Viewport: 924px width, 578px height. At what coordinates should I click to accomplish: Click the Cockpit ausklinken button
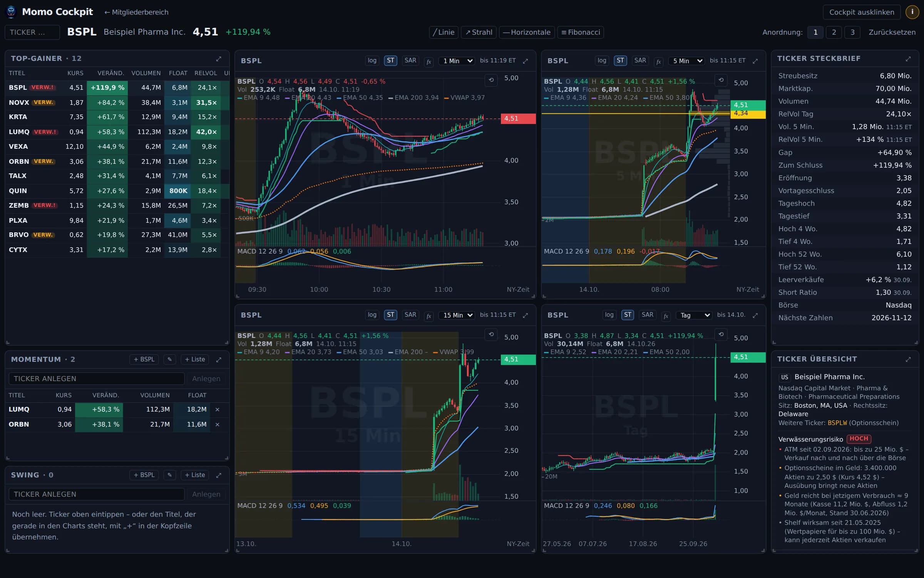coord(862,12)
